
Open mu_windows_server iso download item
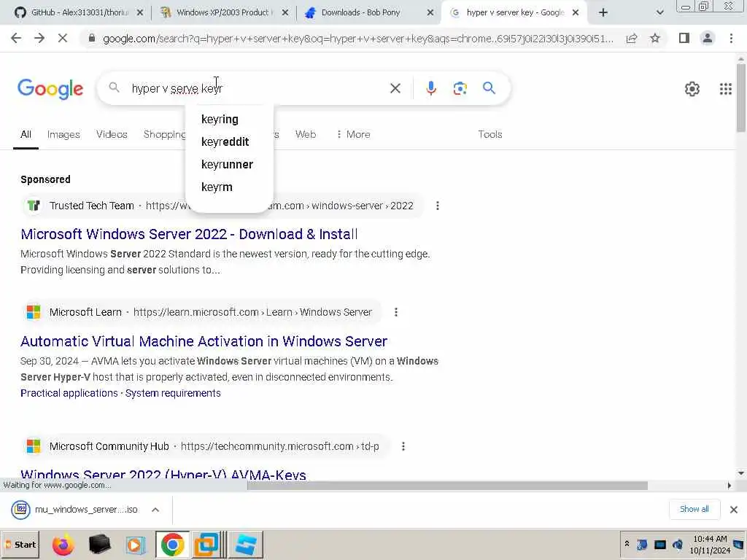76,510
